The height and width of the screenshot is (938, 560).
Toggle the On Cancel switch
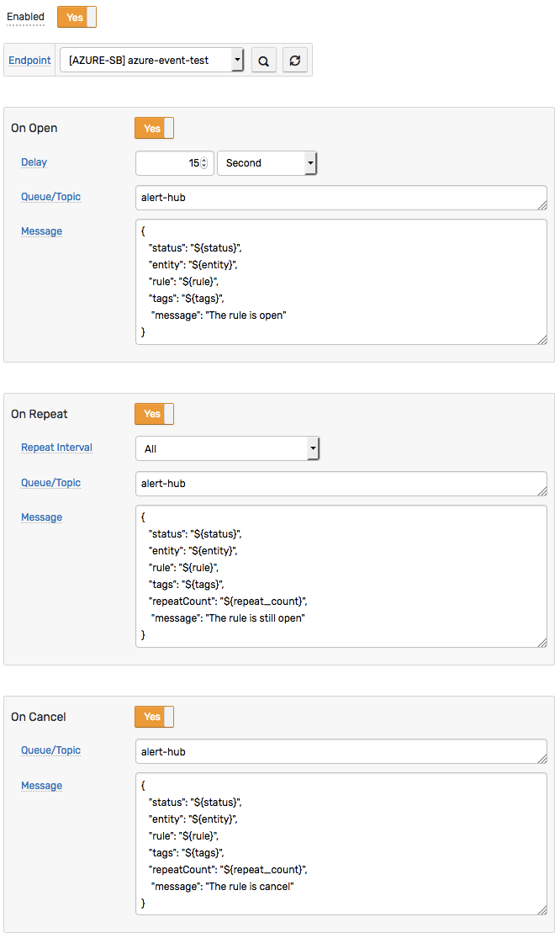(154, 717)
